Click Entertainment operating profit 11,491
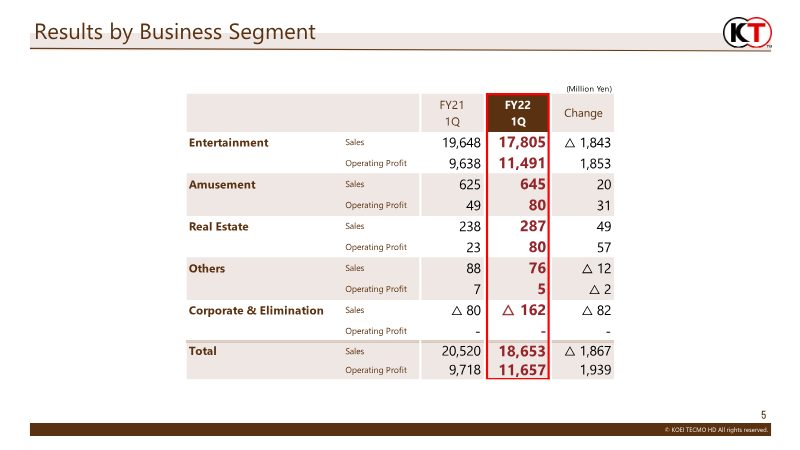800x450 pixels. (522, 163)
